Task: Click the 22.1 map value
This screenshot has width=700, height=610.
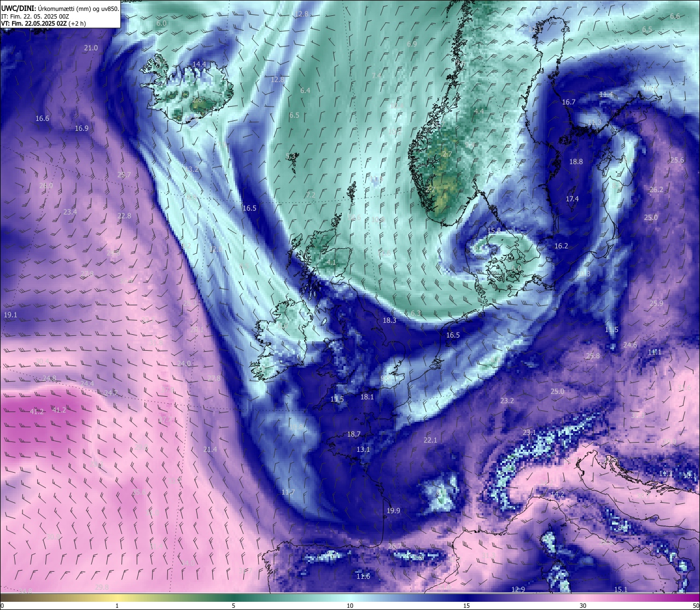Action: 430,440
